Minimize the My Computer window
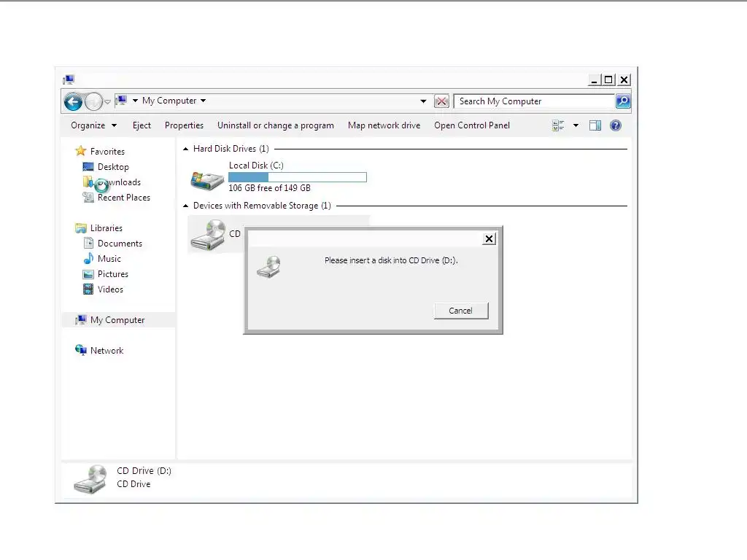 pyautogui.click(x=594, y=79)
